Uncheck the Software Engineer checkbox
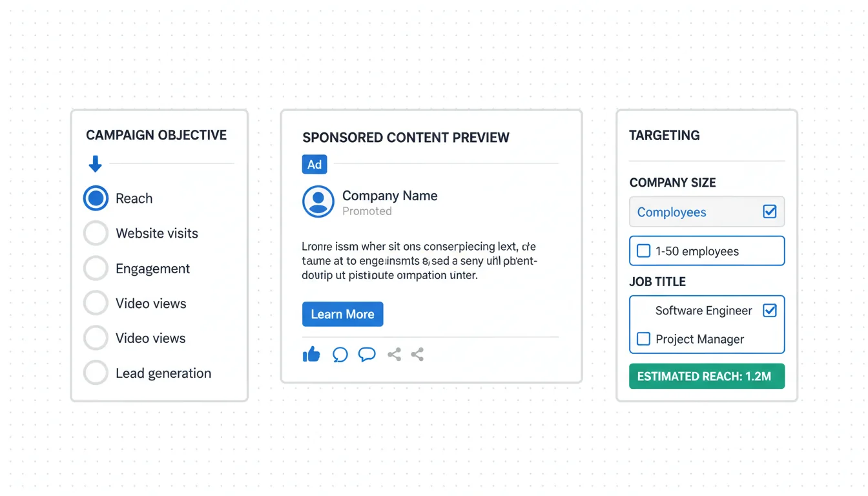Viewport: 868px width, 496px height. pyautogui.click(x=769, y=311)
